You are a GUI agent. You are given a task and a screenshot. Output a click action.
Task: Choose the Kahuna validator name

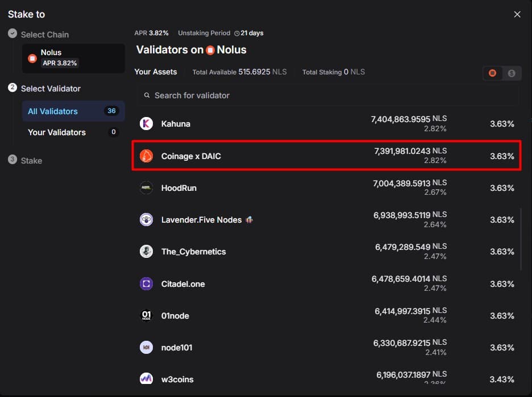coord(176,124)
